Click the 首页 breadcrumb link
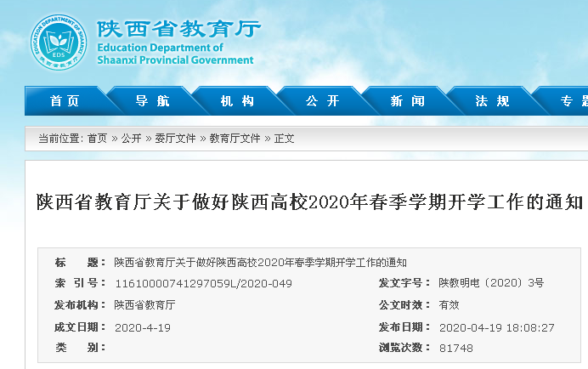 click(x=97, y=139)
